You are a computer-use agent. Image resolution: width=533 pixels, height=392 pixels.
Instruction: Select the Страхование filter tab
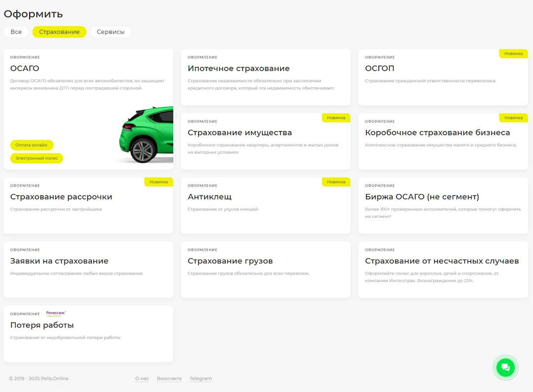(59, 32)
